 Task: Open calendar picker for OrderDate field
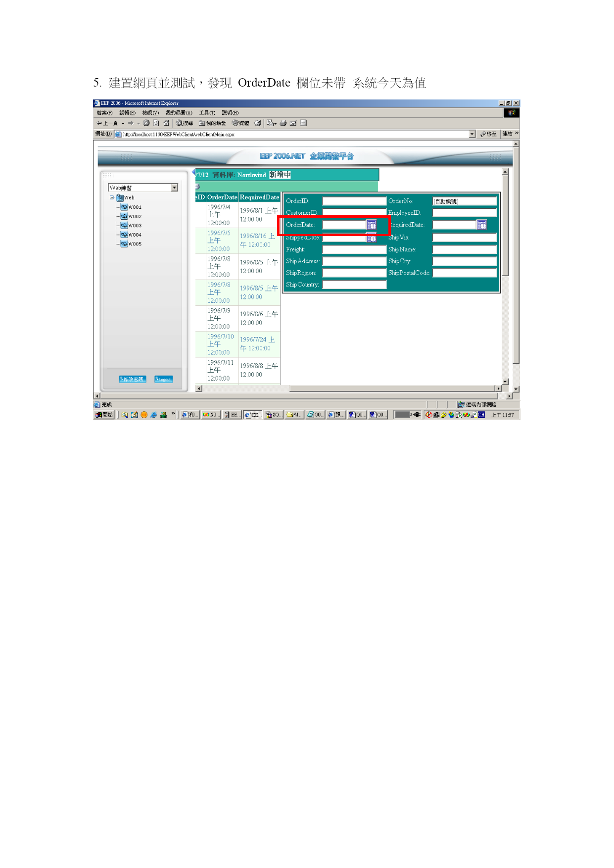pyautogui.click(x=372, y=225)
